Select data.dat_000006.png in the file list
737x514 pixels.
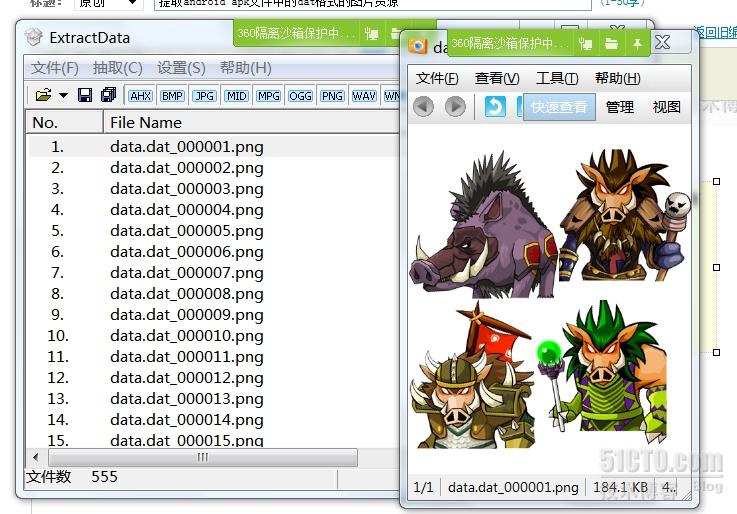tap(187, 252)
